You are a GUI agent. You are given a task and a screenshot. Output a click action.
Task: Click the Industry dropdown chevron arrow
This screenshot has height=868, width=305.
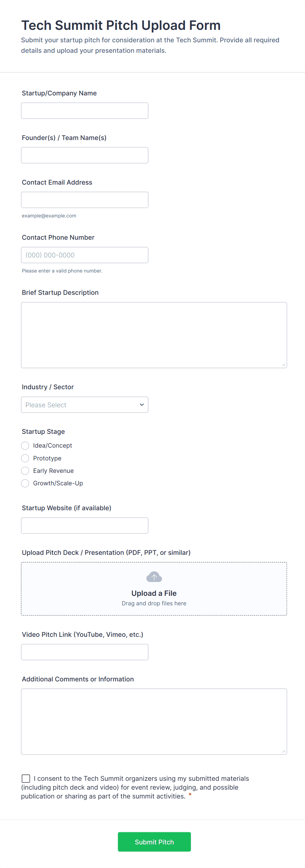point(142,405)
